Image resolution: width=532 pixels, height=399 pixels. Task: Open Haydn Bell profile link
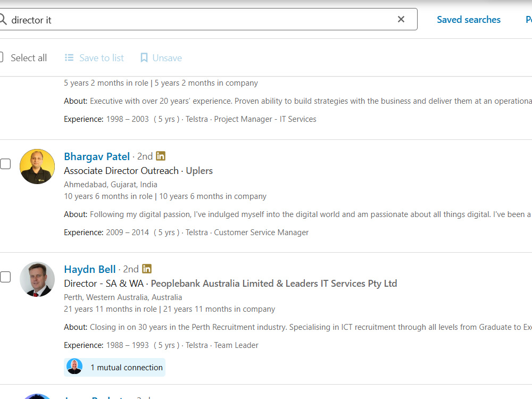(90, 269)
